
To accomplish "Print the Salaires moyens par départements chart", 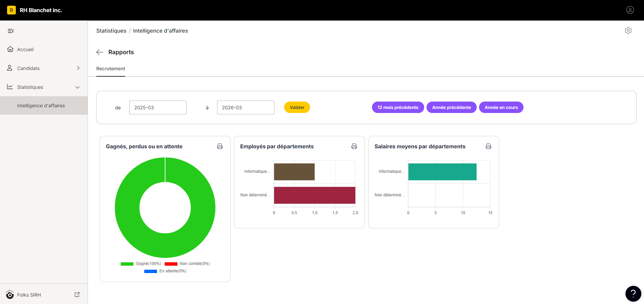I will click(488, 146).
